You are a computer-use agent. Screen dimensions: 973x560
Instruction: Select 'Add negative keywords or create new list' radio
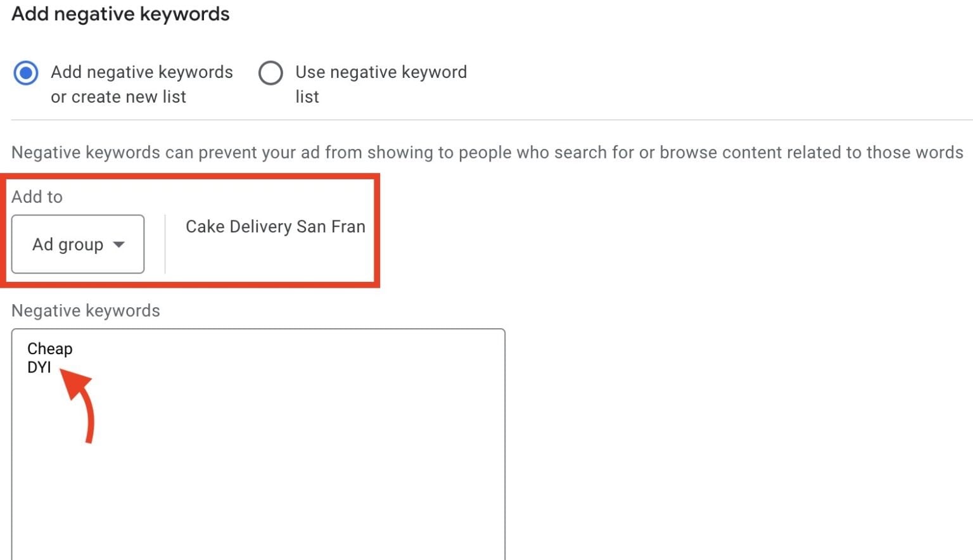[x=26, y=73]
